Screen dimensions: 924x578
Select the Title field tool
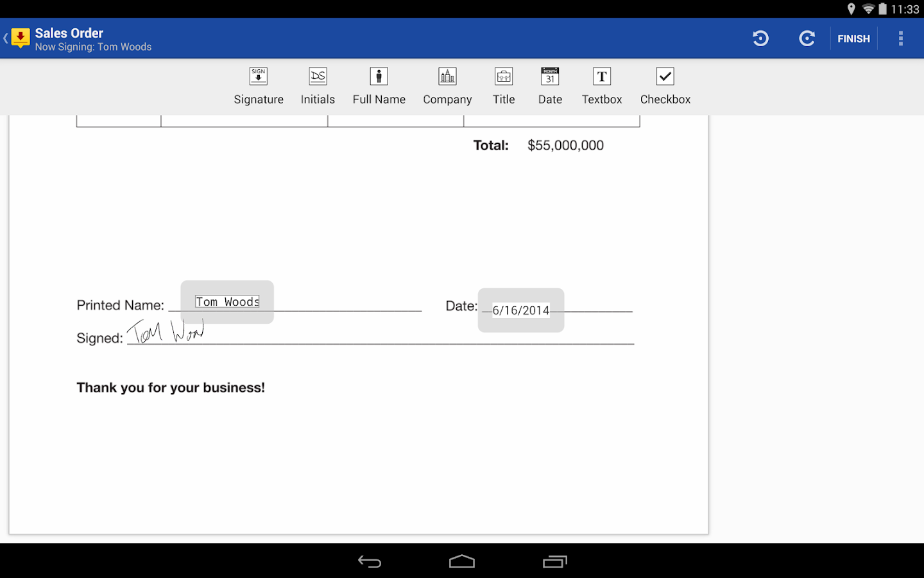pyautogui.click(x=504, y=85)
